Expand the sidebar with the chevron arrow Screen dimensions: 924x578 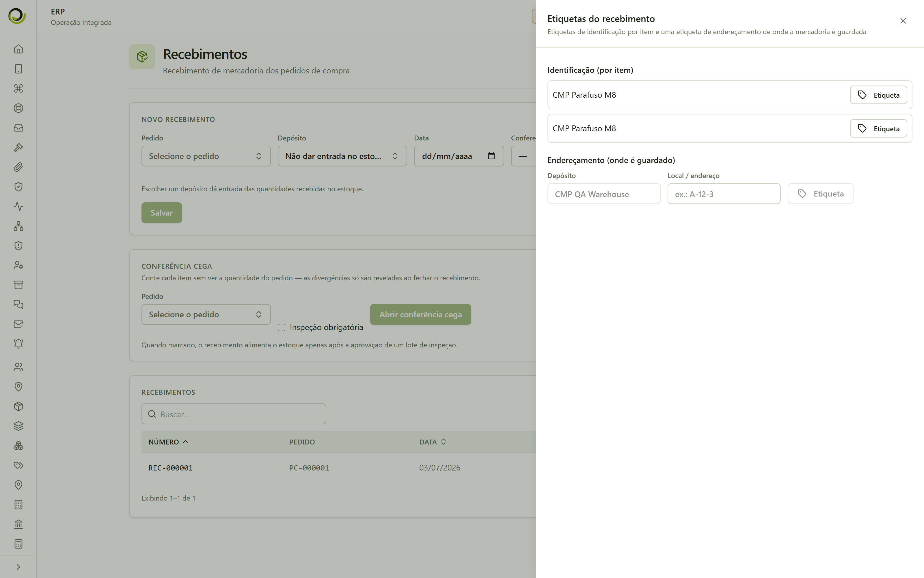[18, 567]
